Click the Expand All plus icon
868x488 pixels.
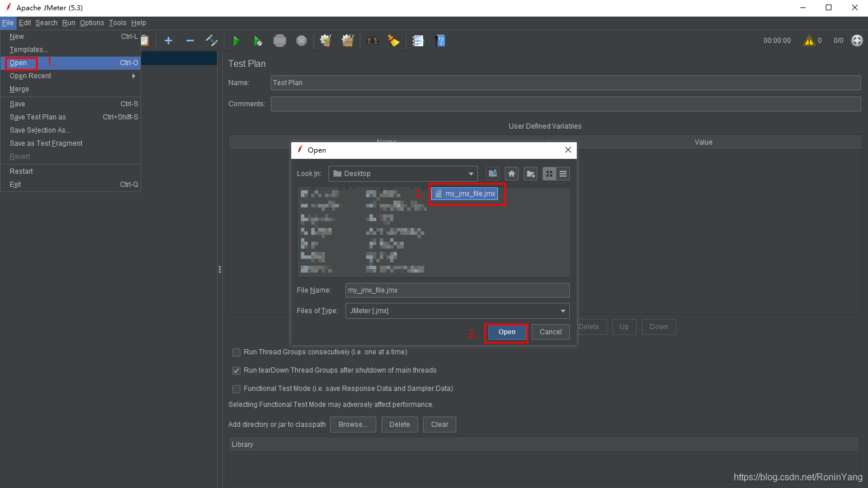(168, 41)
